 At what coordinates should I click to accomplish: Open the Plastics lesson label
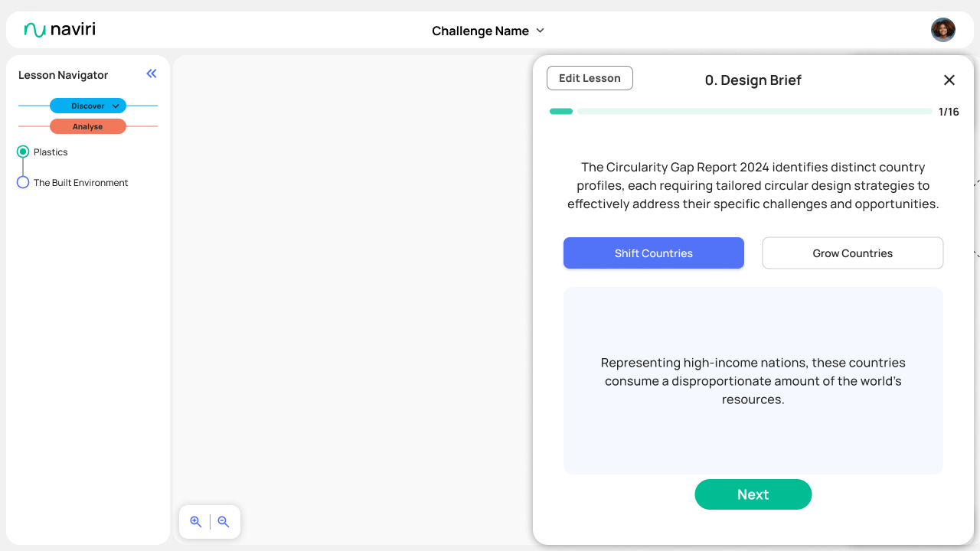click(x=51, y=152)
